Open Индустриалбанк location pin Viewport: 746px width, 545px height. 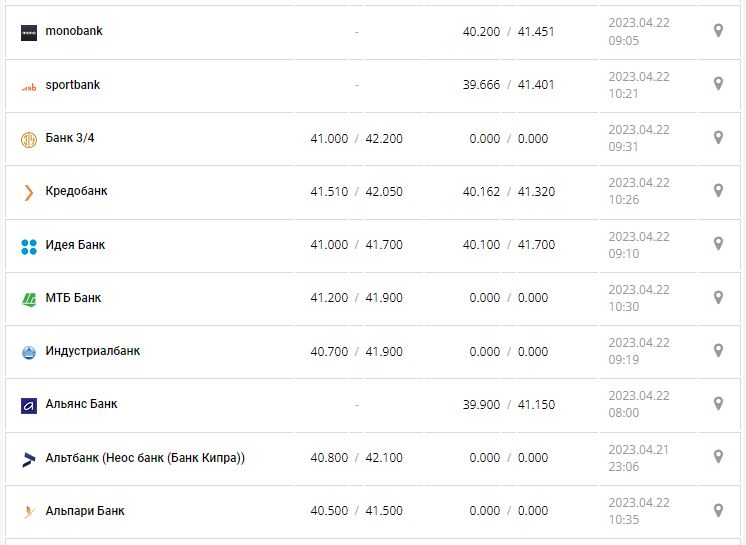point(718,351)
